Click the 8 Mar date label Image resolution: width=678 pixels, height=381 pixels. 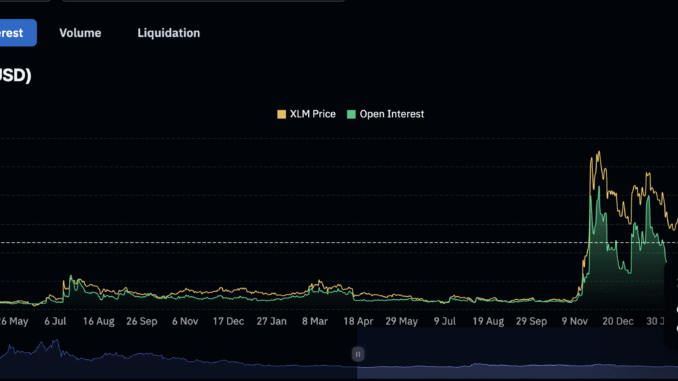(315, 321)
